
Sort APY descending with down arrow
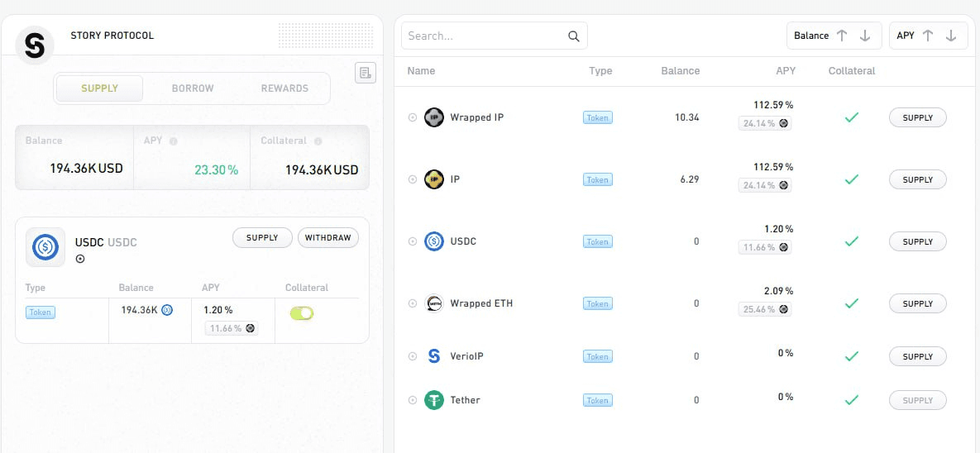point(951,36)
